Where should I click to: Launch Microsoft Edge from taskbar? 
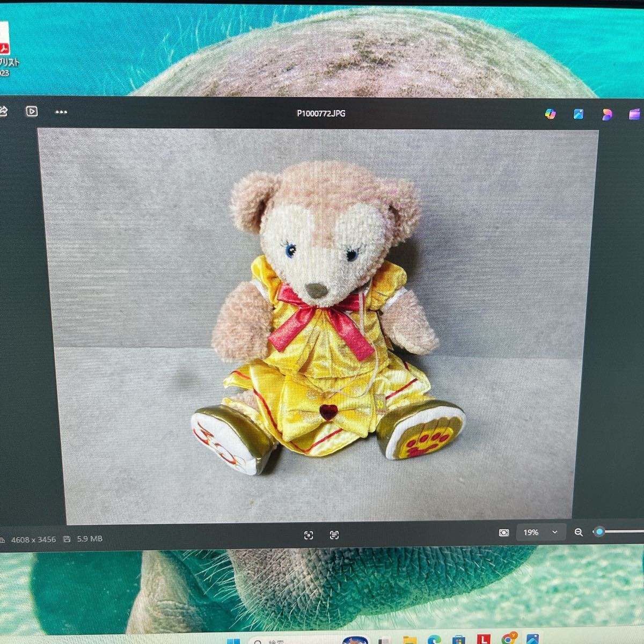point(434,639)
